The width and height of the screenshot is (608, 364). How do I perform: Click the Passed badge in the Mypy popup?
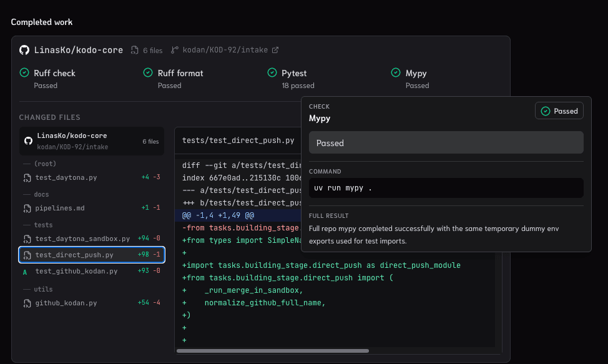559,111
